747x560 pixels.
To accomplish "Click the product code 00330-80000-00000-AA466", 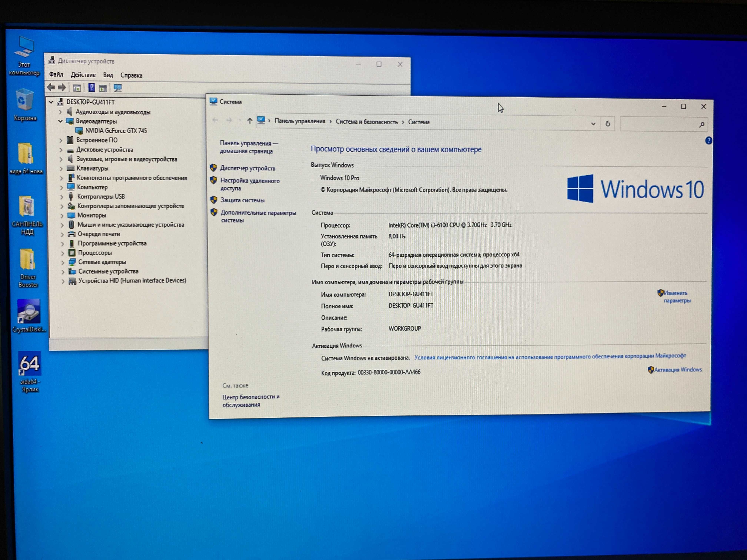I will point(389,372).
